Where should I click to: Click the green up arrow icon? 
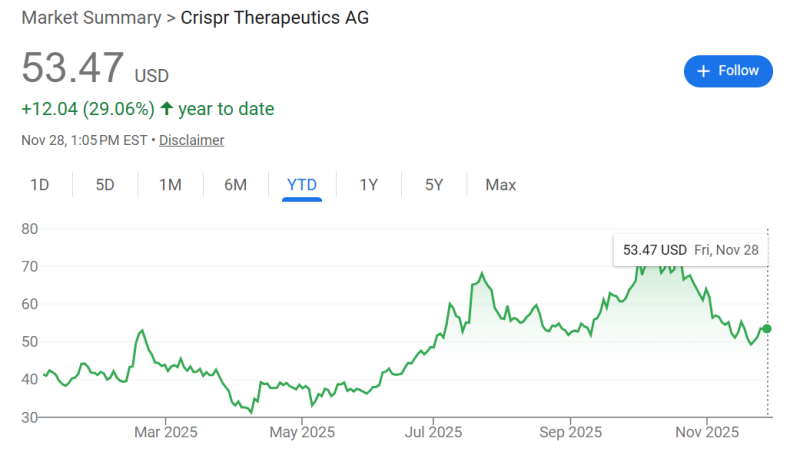point(166,108)
